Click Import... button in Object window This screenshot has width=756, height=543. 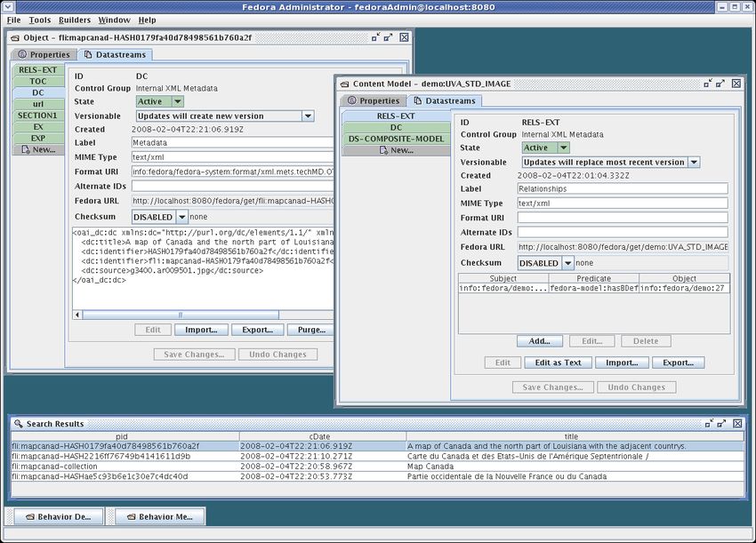[201, 330]
